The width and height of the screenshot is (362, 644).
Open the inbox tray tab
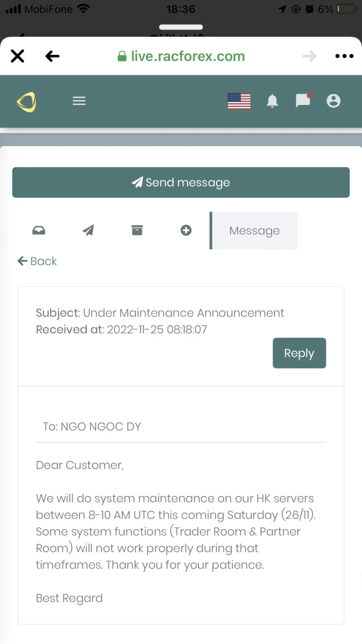(x=39, y=230)
